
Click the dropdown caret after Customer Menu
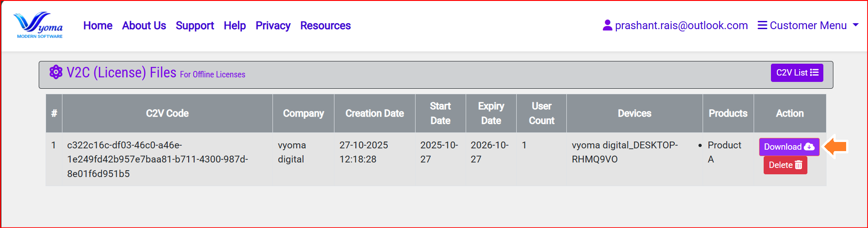(856, 25)
